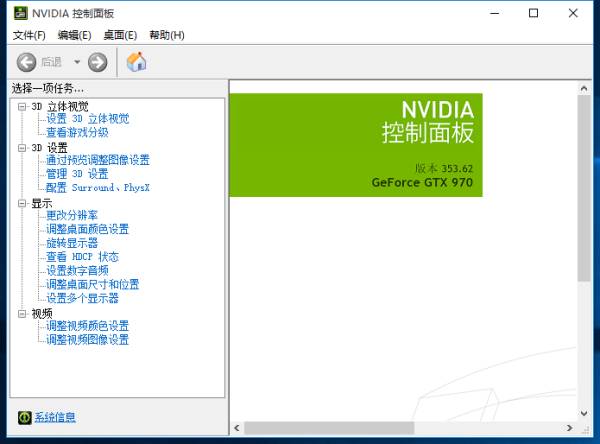Click the 显示 category label
600x444 pixels.
[42, 203]
